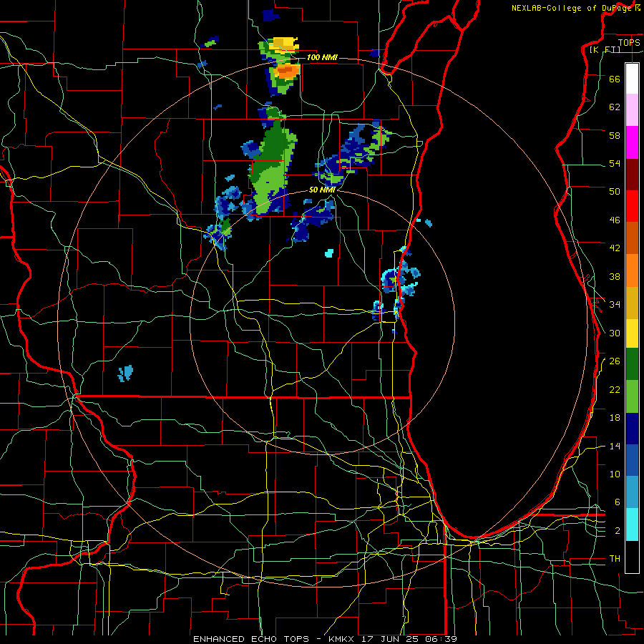Click the "18" scale label
Image resolution: width=644 pixels, height=644 pixels.
[x=615, y=418]
